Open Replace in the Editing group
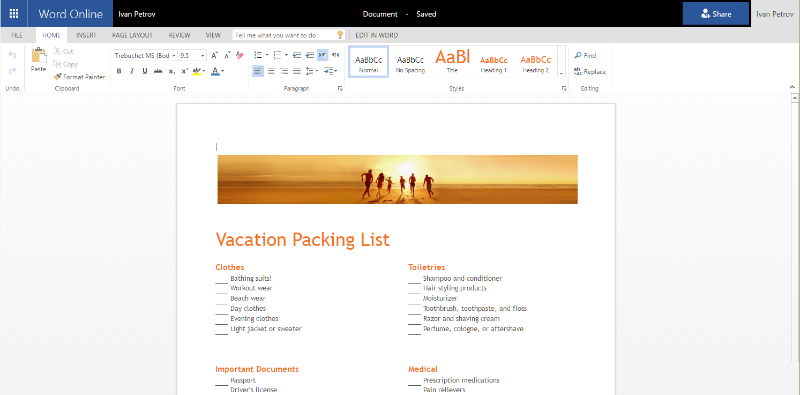 (x=590, y=71)
